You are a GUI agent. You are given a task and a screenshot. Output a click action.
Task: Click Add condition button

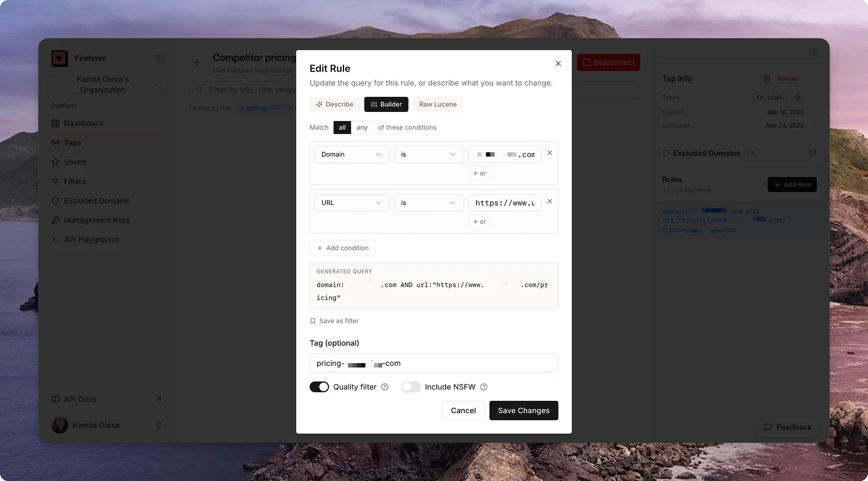pyautogui.click(x=342, y=248)
